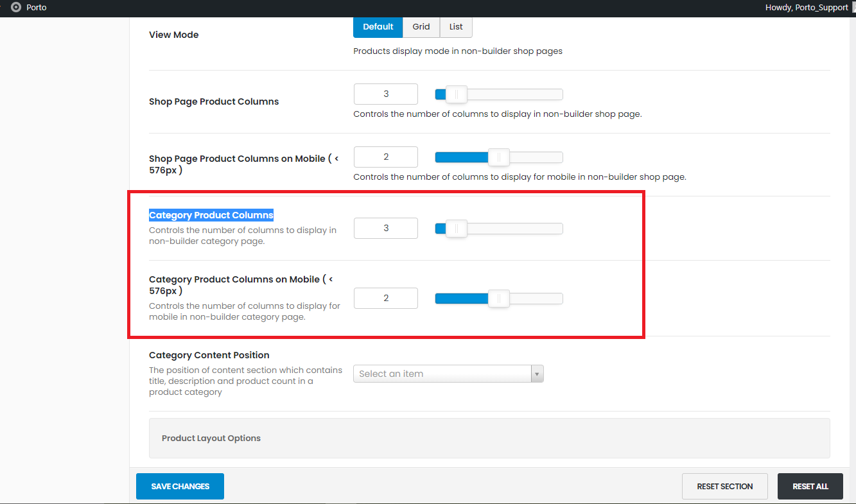Viewport: 856px width, 504px height.
Task: Click the Category Product Columns number field
Action: point(386,228)
